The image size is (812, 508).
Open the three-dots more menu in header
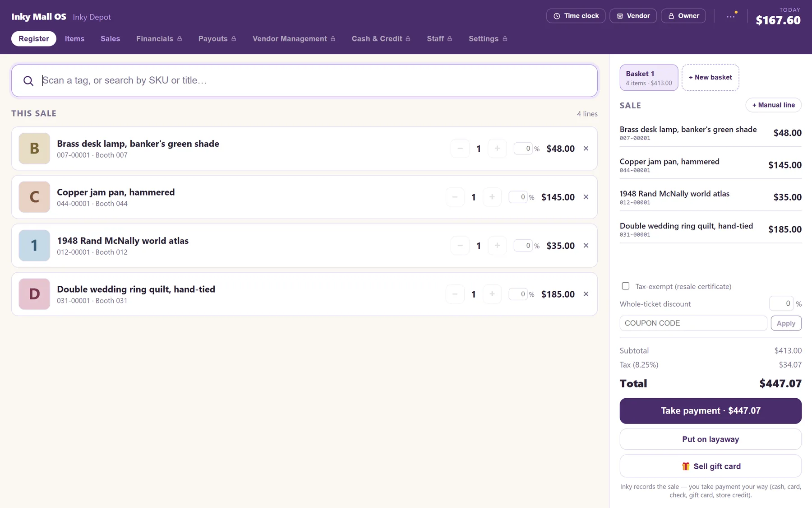click(x=731, y=16)
